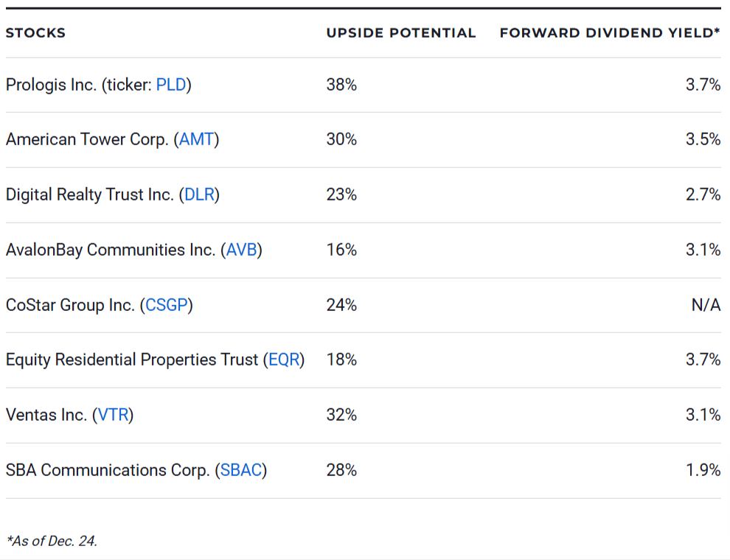The width and height of the screenshot is (730, 560).
Task: Select the 2.7% dividend yield cell
Action: 703,195
